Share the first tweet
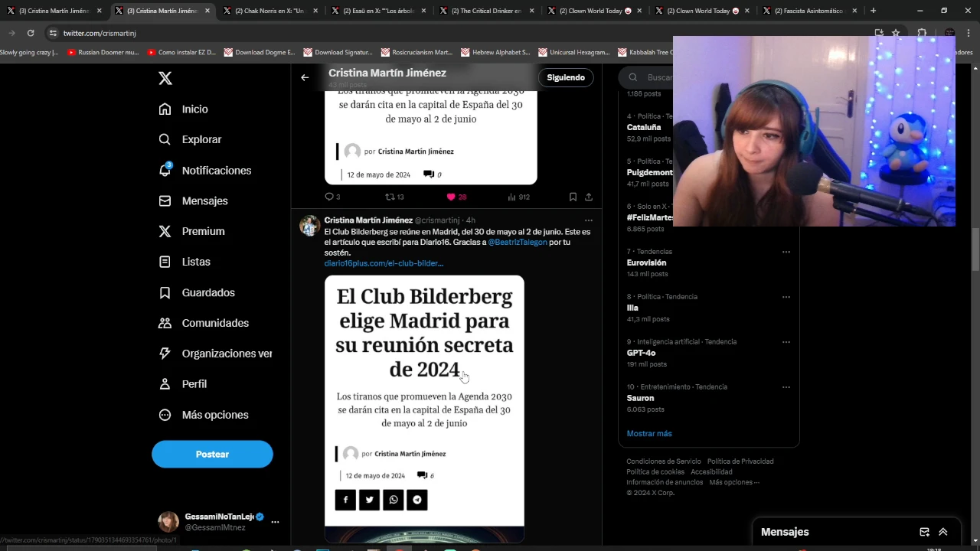This screenshot has width=980, height=551. point(589,197)
